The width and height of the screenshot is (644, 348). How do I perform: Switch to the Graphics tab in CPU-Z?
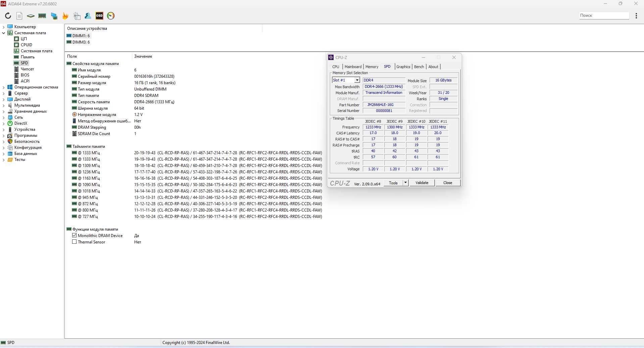click(x=403, y=67)
